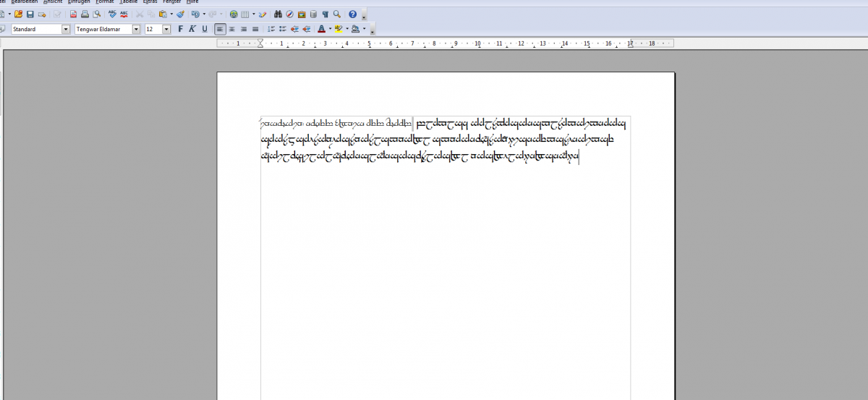Open the Navigator compass icon
The width and height of the screenshot is (868, 400).
[289, 14]
